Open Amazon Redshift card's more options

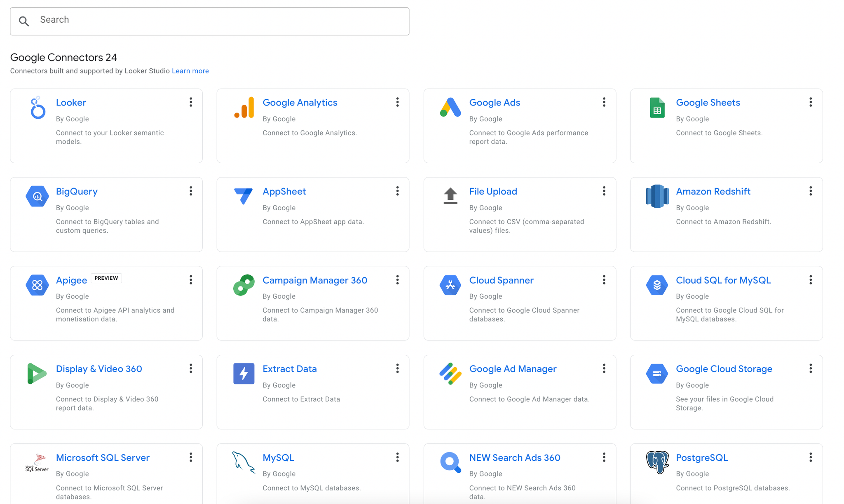[811, 191]
